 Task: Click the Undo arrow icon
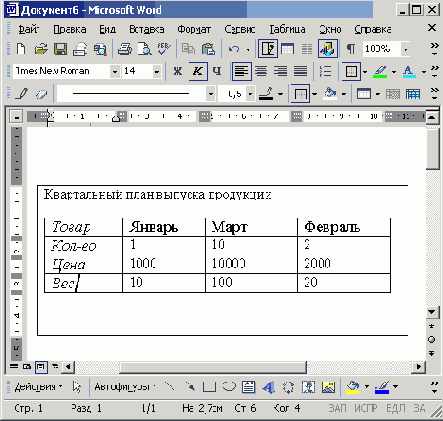[234, 49]
